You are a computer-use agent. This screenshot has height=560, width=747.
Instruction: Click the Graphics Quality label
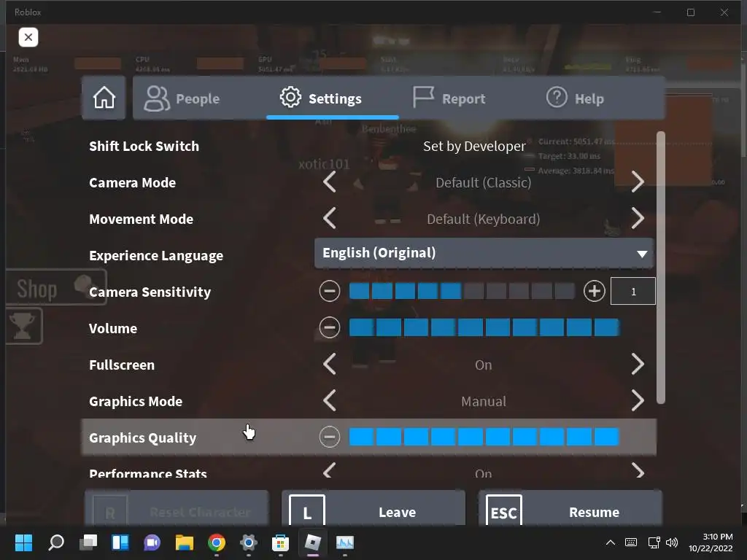[142, 437]
